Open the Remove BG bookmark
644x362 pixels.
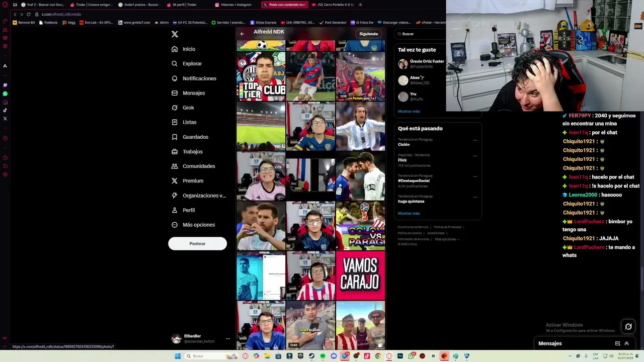pyautogui.click(x=24, y=22)
